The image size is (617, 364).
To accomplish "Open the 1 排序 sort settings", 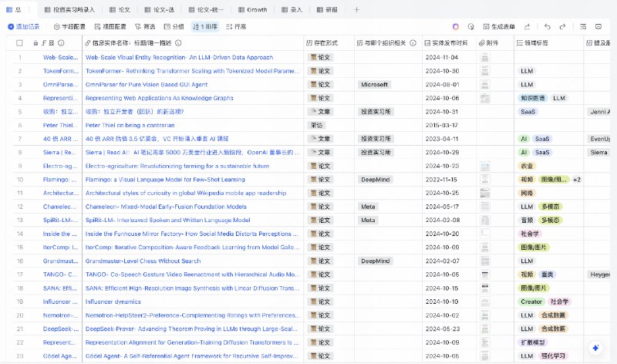I will click(205, 27).
